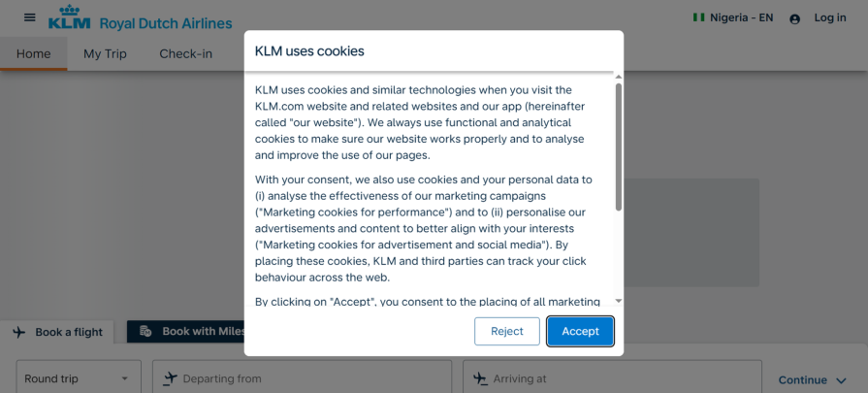Click the cookie dialog scrollbar thumb

click(x=619, y=147)
